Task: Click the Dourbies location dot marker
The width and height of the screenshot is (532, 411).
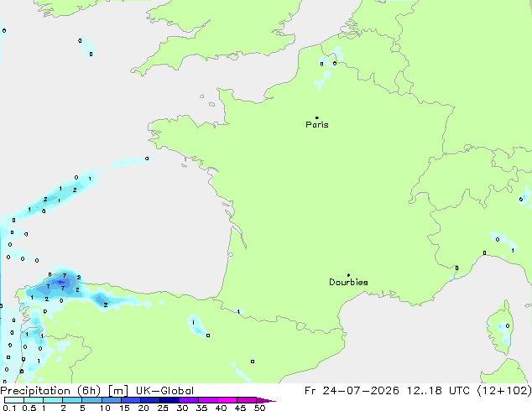Action: click(x=348, y=275)
